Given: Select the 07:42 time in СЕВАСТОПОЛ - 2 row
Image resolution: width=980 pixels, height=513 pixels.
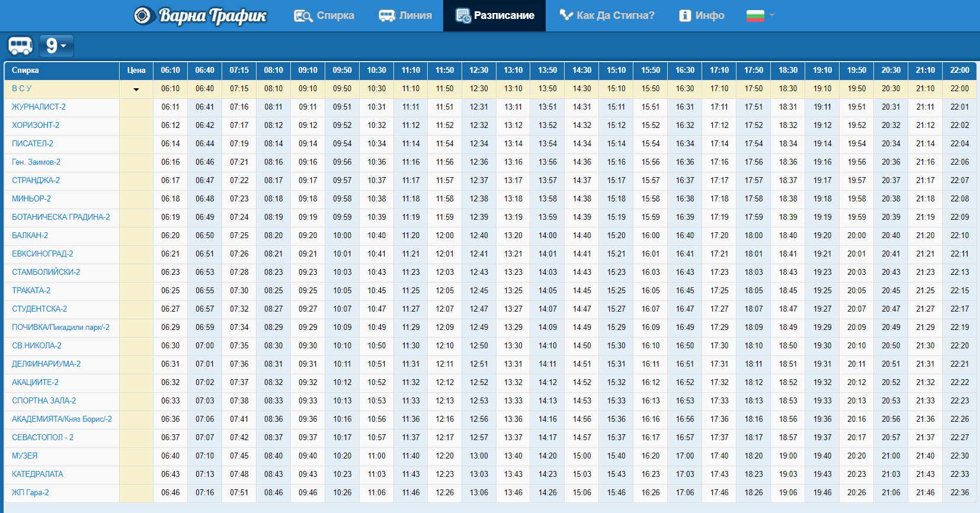Looking at the screenshot, I should point(239,437).
